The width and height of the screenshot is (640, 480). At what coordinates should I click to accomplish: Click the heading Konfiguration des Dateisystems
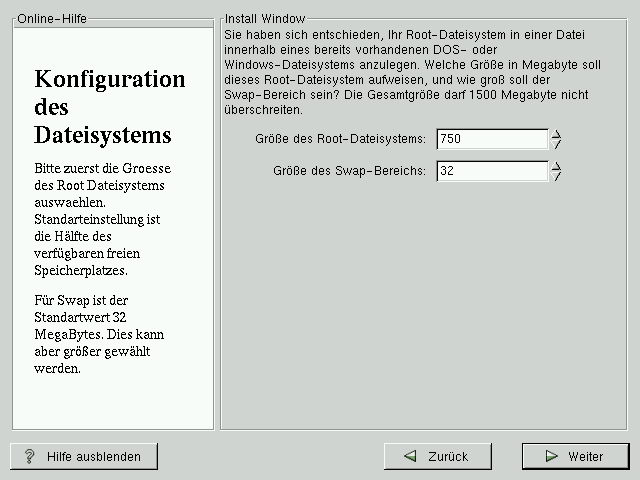point(109,107)
